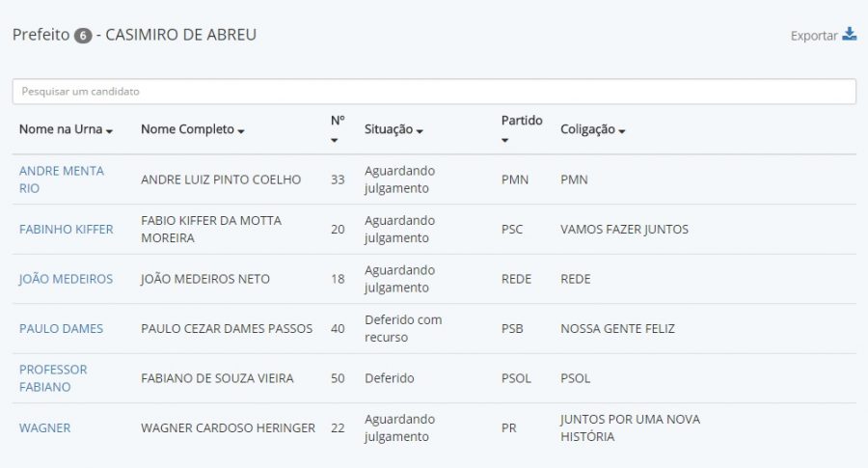Open FABINHO KIFFER candidate page

pyautogui.click(x=66, y=230)
